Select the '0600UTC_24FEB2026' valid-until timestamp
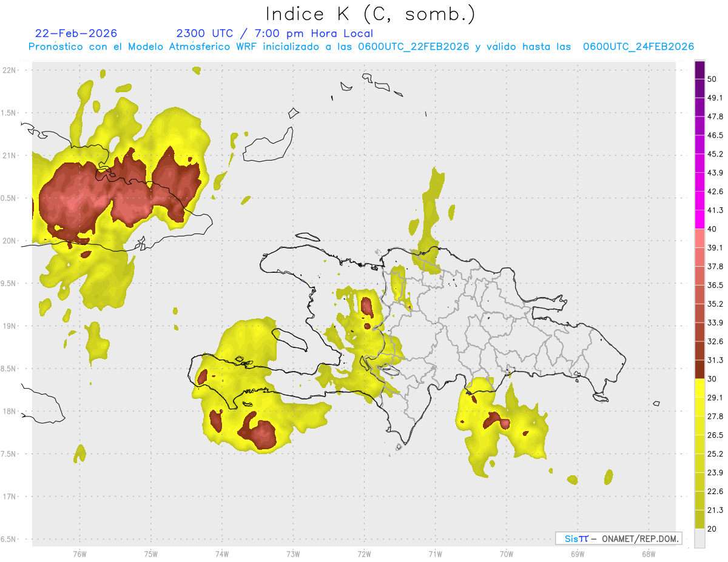This screenshot has height=562, width=728. tap(638, 47)
